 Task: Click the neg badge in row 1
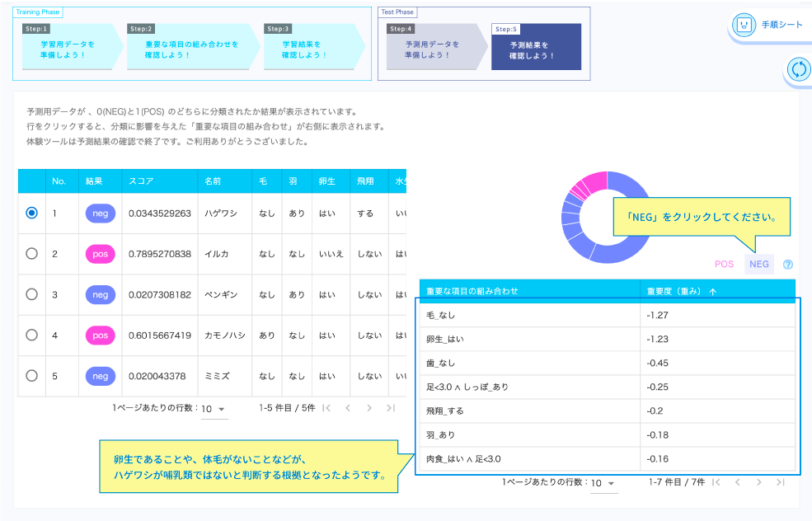point(101,214)
